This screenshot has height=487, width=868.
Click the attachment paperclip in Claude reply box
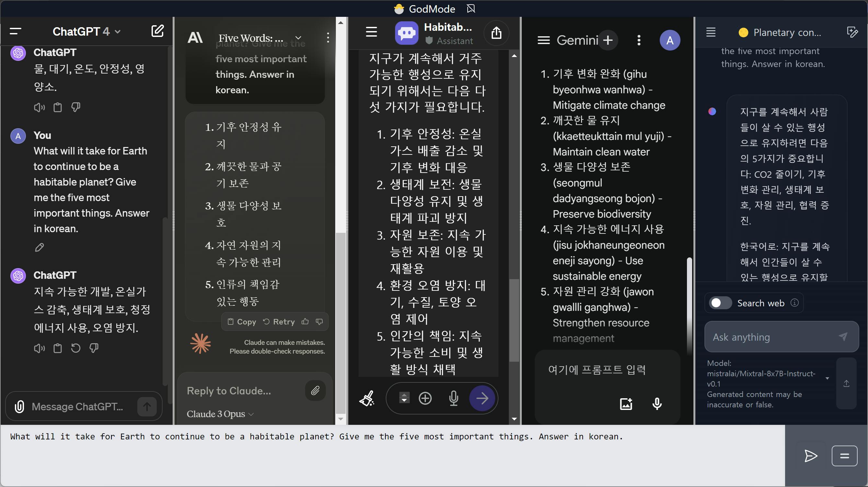click(x=315, y=390)
